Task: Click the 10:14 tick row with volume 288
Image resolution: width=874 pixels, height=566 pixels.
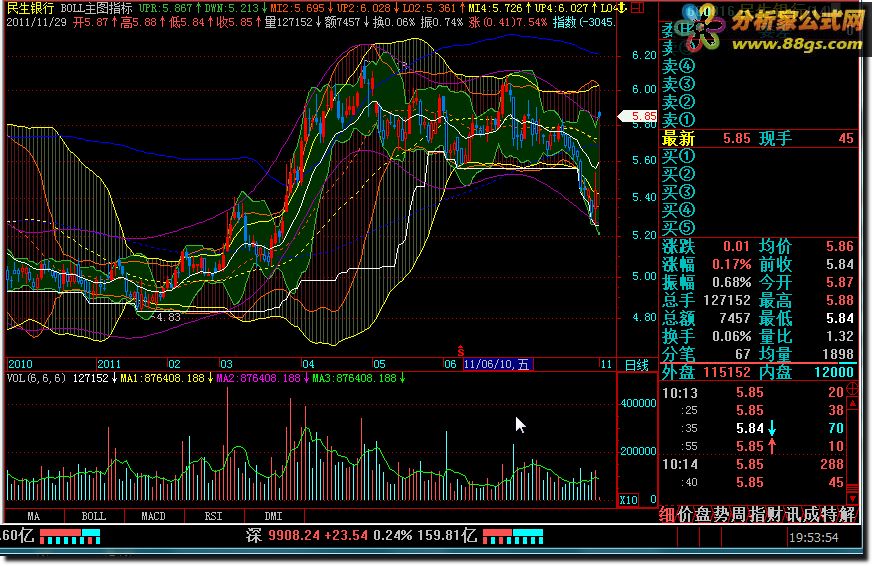Action: click(753, 464)
